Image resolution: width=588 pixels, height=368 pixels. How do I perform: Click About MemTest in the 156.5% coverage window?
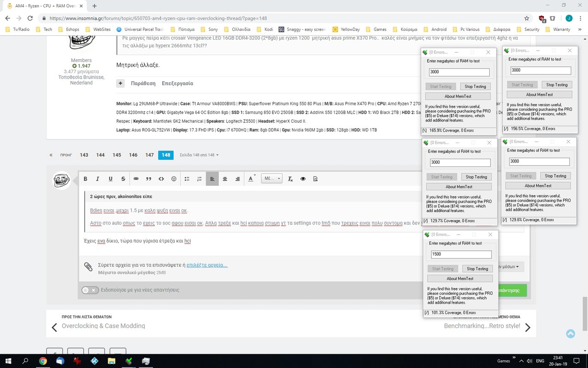pos(539,94)
